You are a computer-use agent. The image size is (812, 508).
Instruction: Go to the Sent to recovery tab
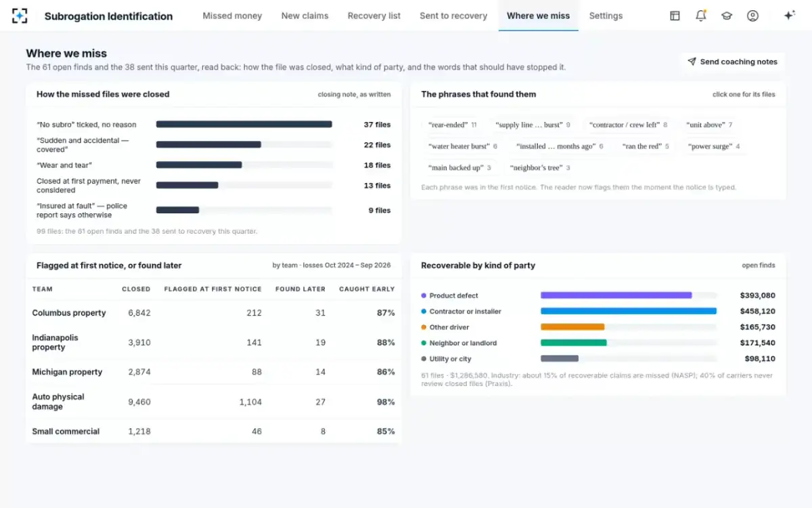(453, 16)
